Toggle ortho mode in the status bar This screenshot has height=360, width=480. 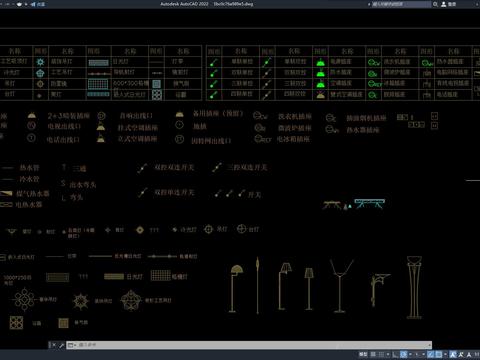pyautogui.click(x=395, y=354)
